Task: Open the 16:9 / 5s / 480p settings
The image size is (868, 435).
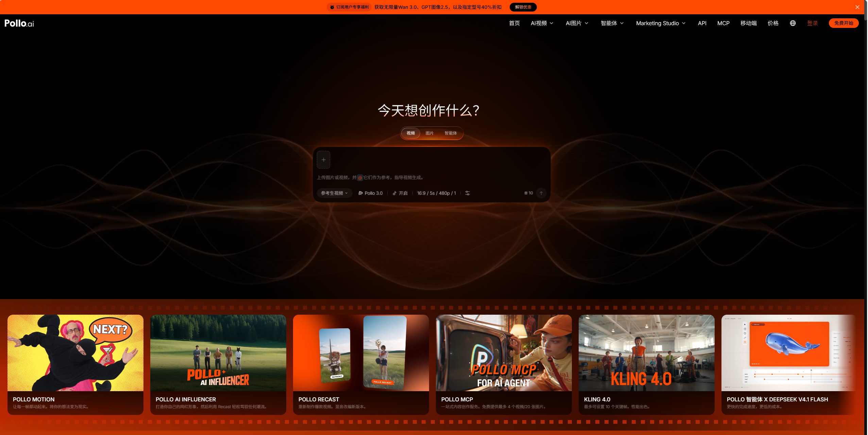Action: [437, 193]
